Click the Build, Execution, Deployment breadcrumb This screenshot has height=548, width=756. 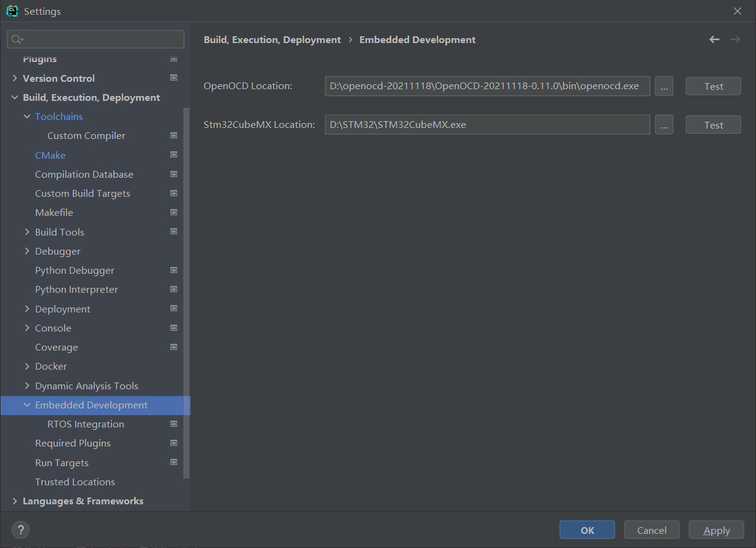tap(272, 39)
